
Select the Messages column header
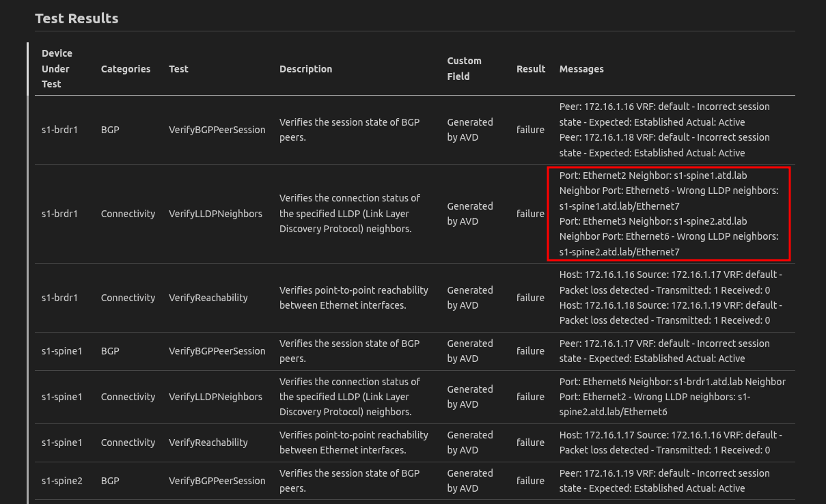pos(581,69)
